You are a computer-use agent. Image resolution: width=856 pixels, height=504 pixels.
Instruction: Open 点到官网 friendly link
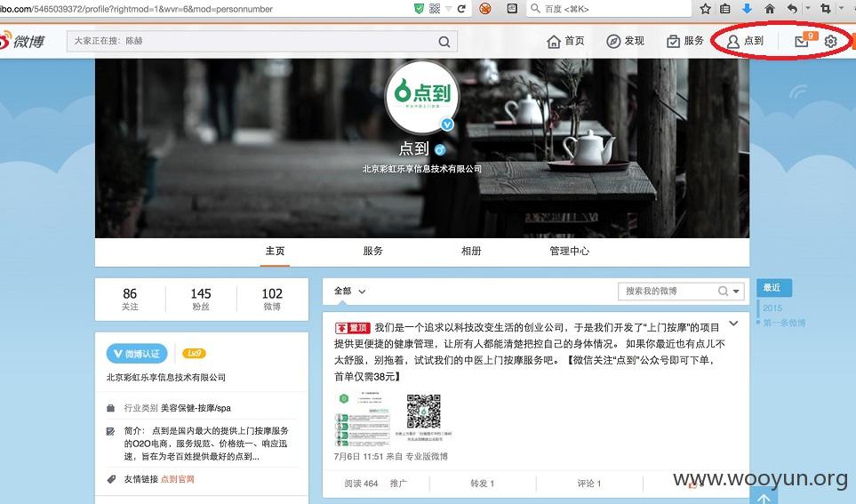click(x=178, y=479)
